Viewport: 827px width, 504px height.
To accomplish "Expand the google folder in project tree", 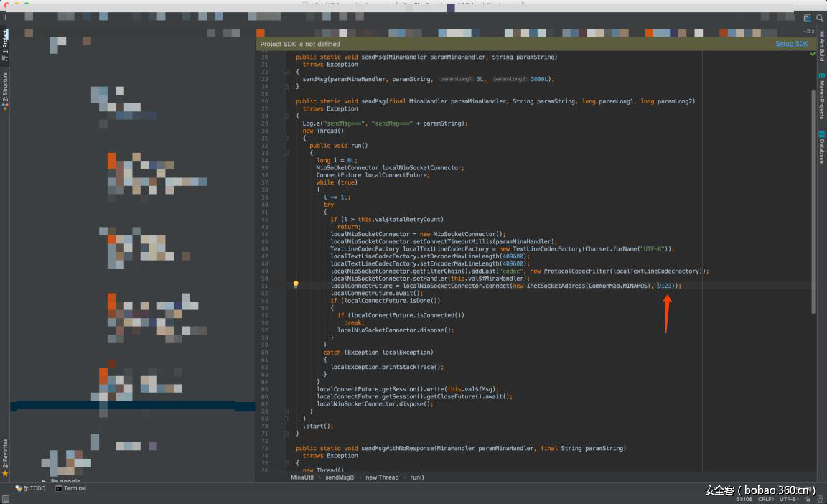I will point(45,482).
